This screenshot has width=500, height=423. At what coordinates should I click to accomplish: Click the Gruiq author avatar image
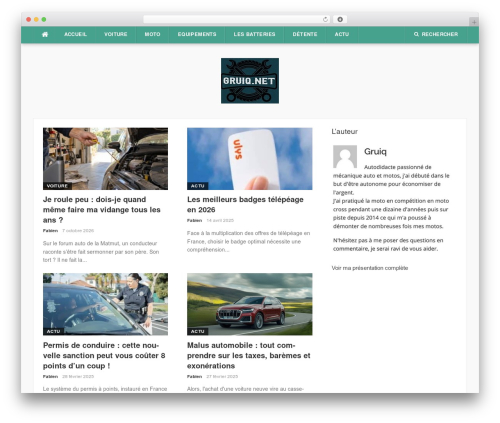click(x=345, y=157)
